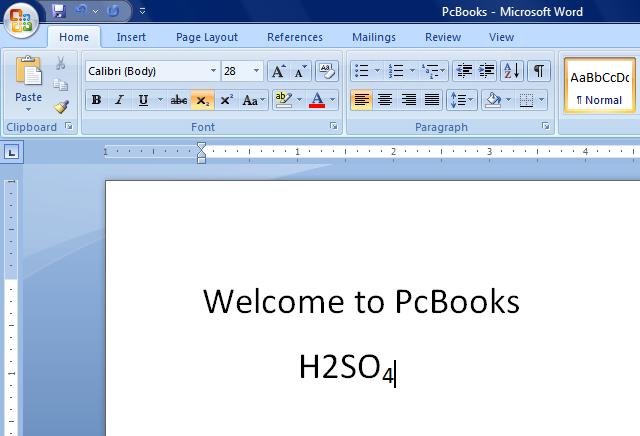Image resolution: width=640 pixels, height=436 pixels.
Task: Open the Clipboard task pane launcher
Action: 69,126
